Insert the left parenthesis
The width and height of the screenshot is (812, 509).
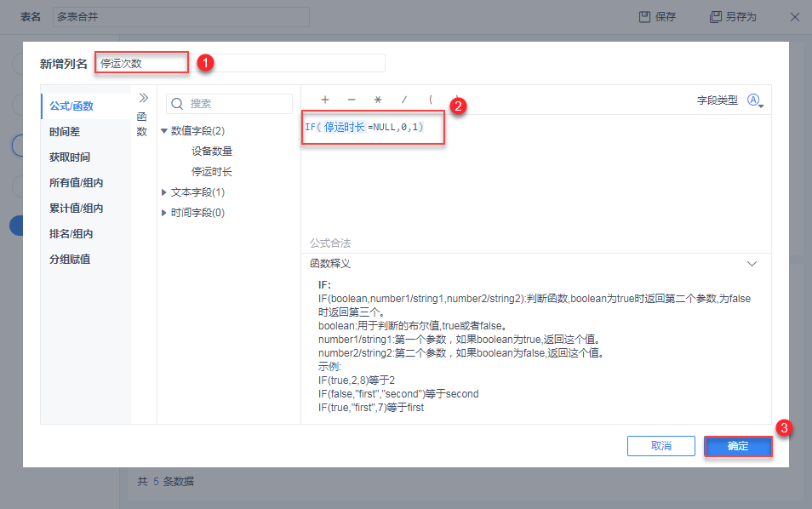(431, 100)
